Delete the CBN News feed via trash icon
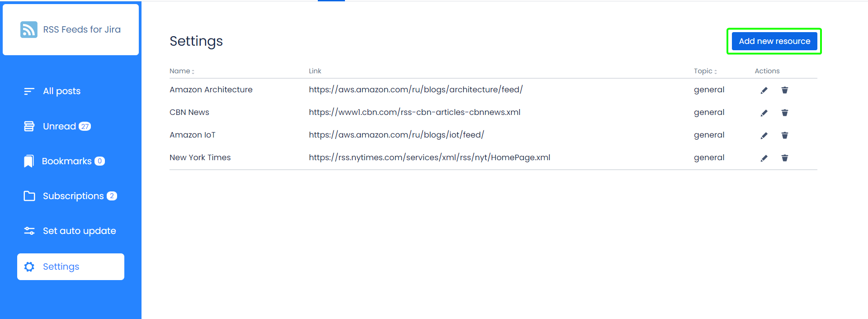This screenshot has height=319, width=868. tap(784, 113)
